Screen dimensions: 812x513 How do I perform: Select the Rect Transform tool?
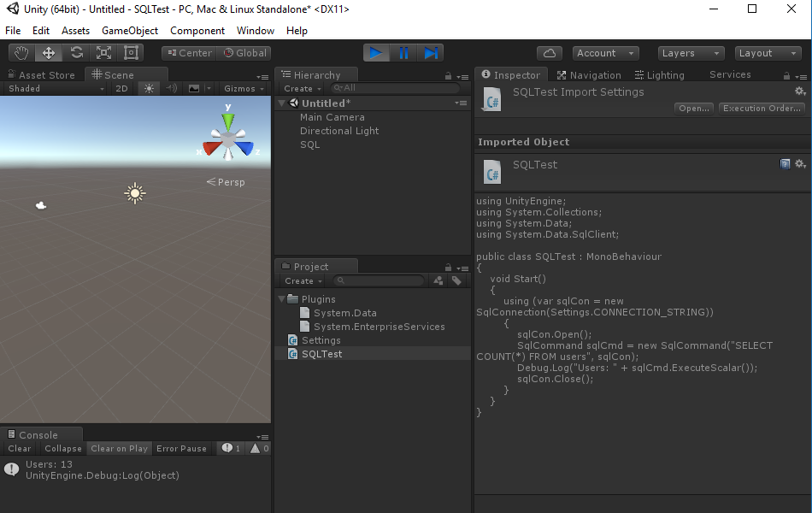click(130, 52)
